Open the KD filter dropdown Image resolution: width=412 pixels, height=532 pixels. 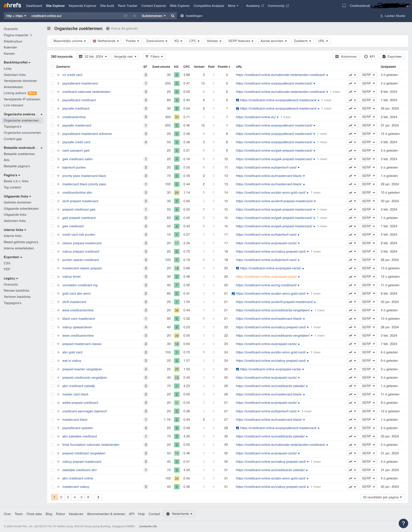178,41
